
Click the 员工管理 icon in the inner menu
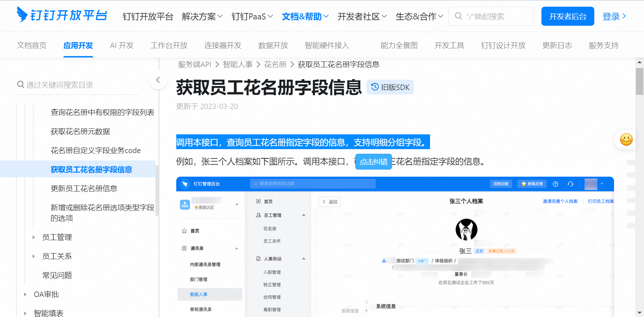(x=258, y=215)
